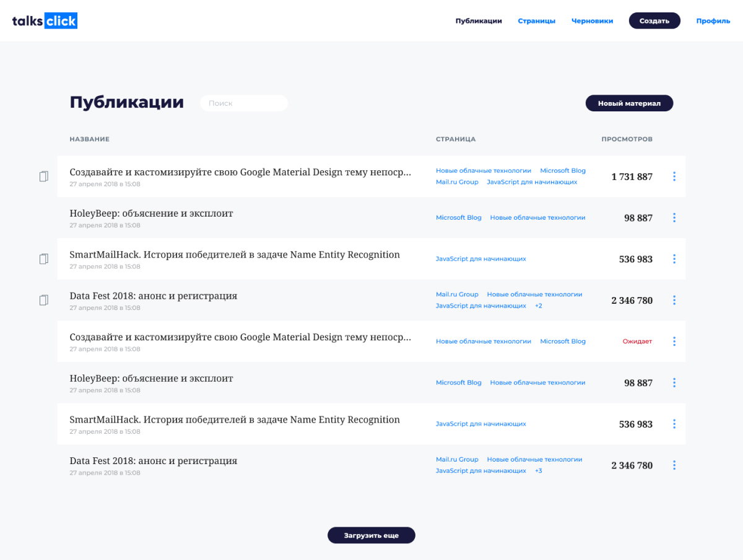Go to Страницы in the top navigation
This screenshot has width=743, height=560.
(x=537, y=21)
